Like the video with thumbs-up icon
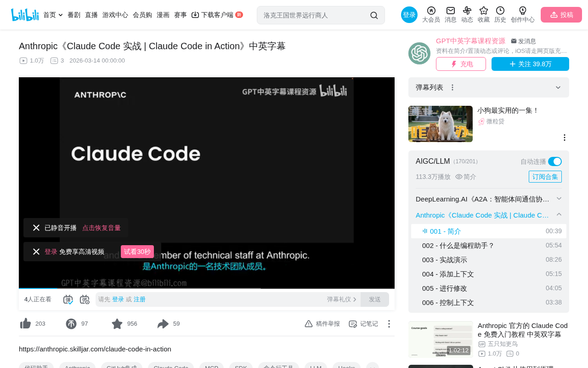This screenshot has height=368, width=588. pos(26,324)
